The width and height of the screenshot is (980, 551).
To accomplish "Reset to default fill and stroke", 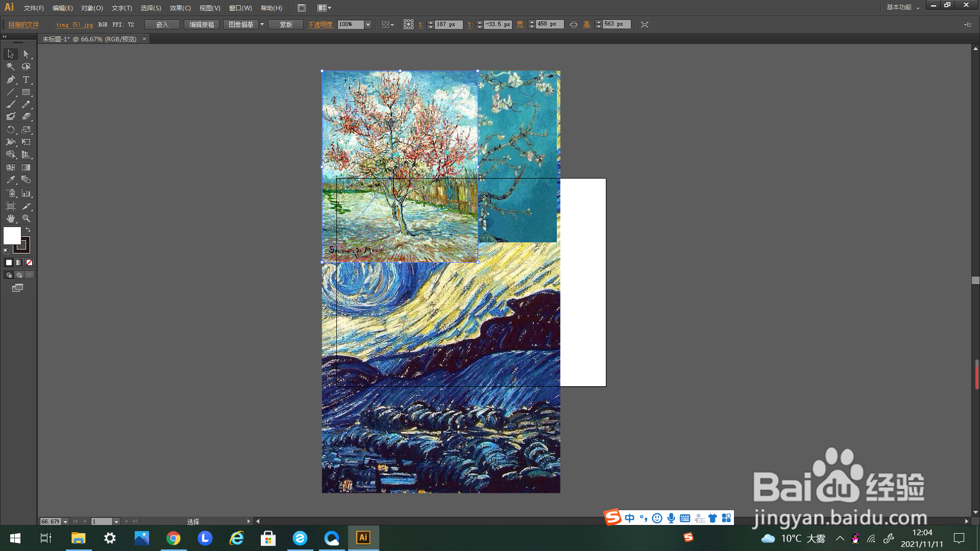I will [6, 251].
